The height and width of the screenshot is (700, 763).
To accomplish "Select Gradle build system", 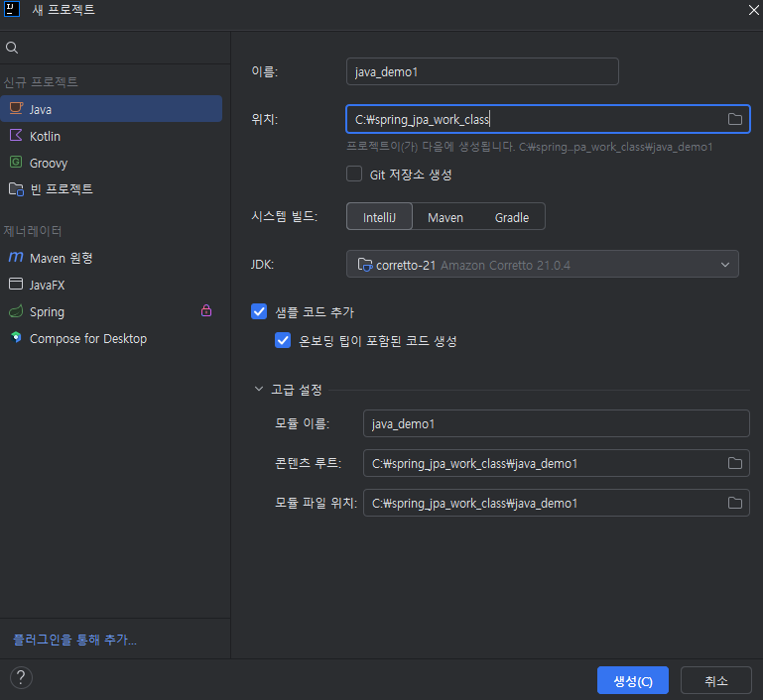I will click(x=512, y=217).
